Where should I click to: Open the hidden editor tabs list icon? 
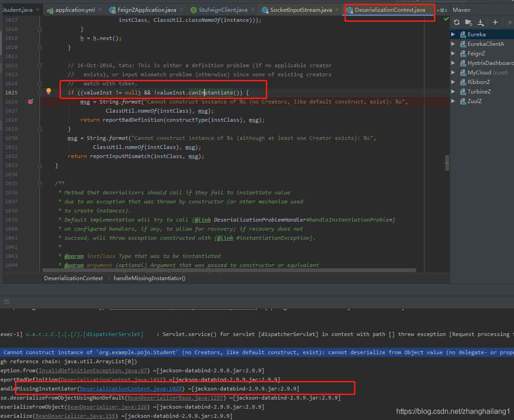[442, 10]
